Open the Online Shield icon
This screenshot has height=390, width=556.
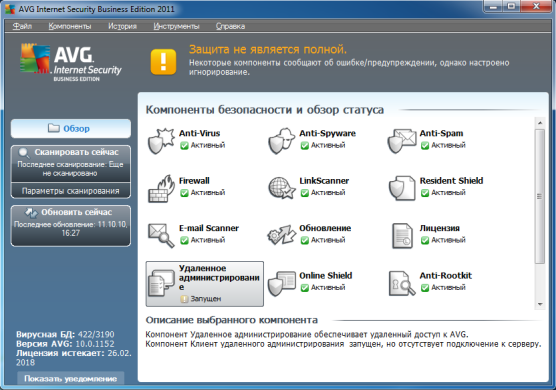(x=282, y=283)
